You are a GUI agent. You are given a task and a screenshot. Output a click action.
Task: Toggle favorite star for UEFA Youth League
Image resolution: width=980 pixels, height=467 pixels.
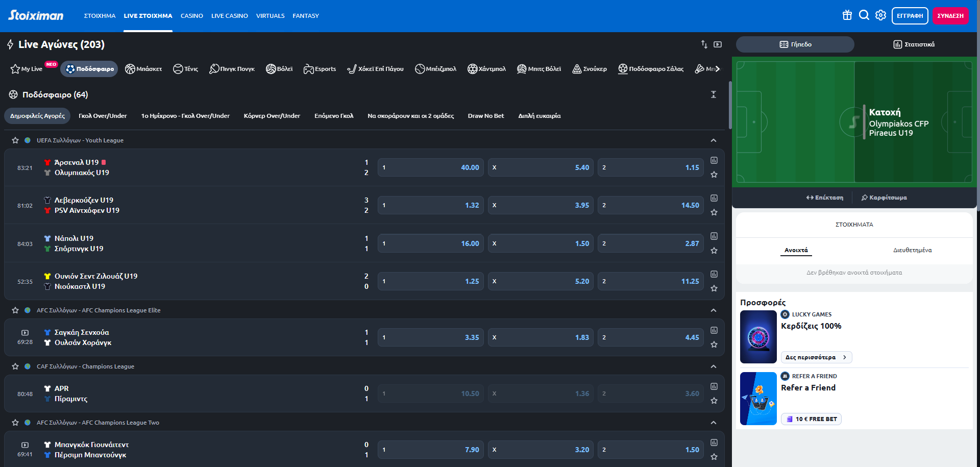[x=15, y=140]
